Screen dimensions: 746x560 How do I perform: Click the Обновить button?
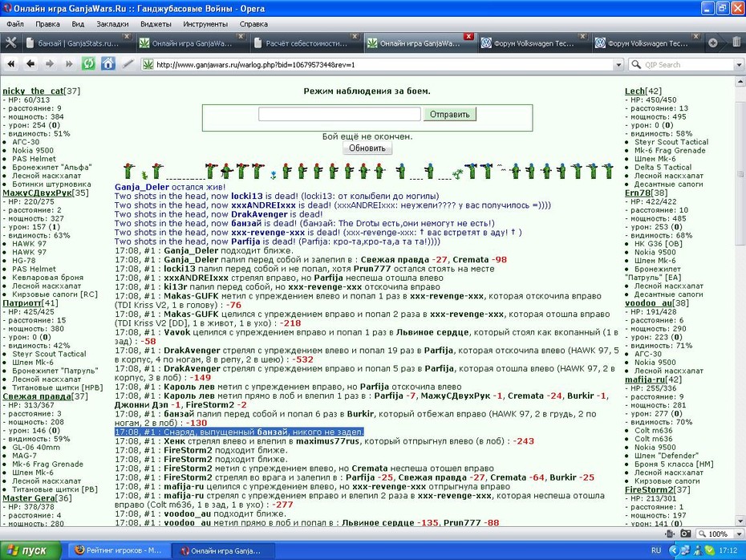(x=367, y=148)
